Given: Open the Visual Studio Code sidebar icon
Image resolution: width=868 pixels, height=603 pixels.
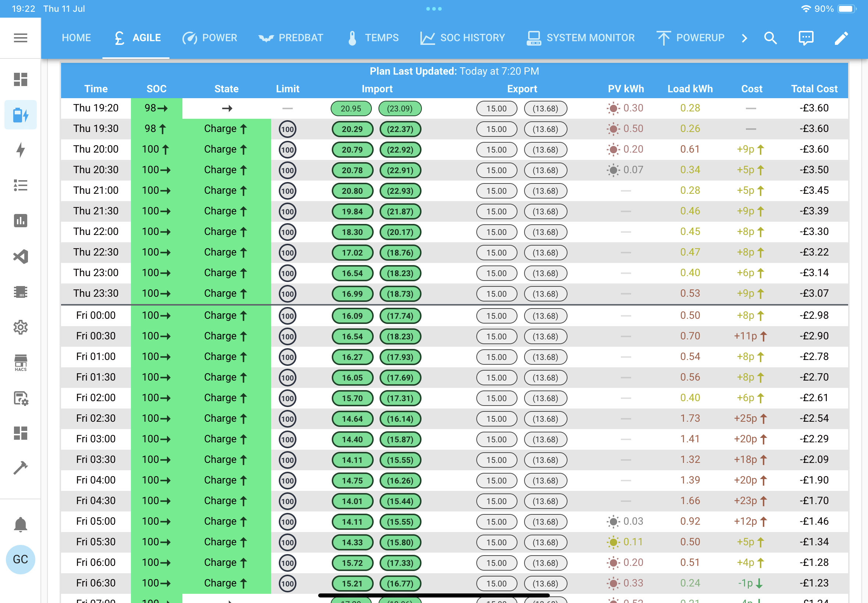Looking at the screenshot, I should point(20,257).
